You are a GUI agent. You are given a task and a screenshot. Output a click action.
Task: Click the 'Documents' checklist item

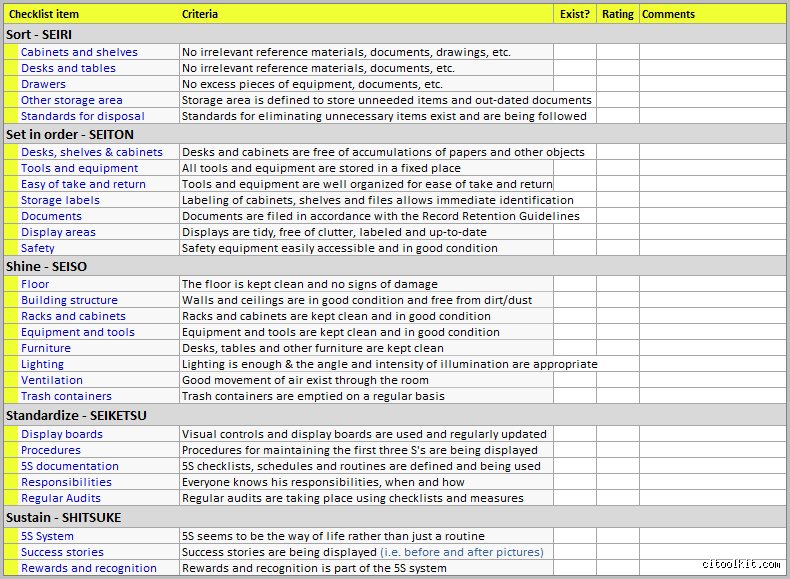[51, 216]
